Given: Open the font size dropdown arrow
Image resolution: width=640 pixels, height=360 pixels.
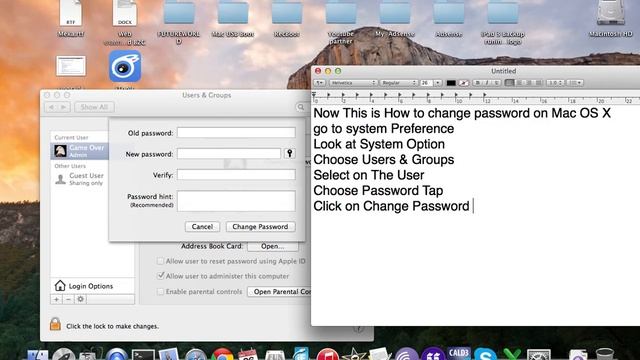Looking at the screenshot, I should coord(438,83).
